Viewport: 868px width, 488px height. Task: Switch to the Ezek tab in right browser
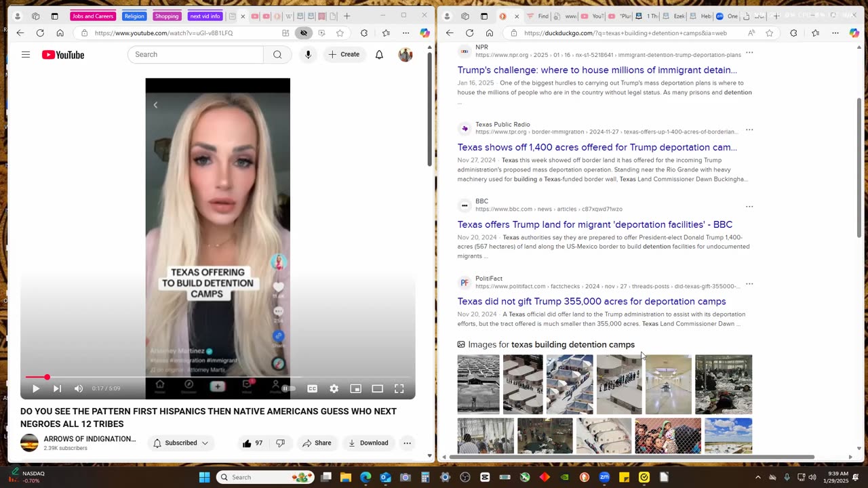pos(674,16)
